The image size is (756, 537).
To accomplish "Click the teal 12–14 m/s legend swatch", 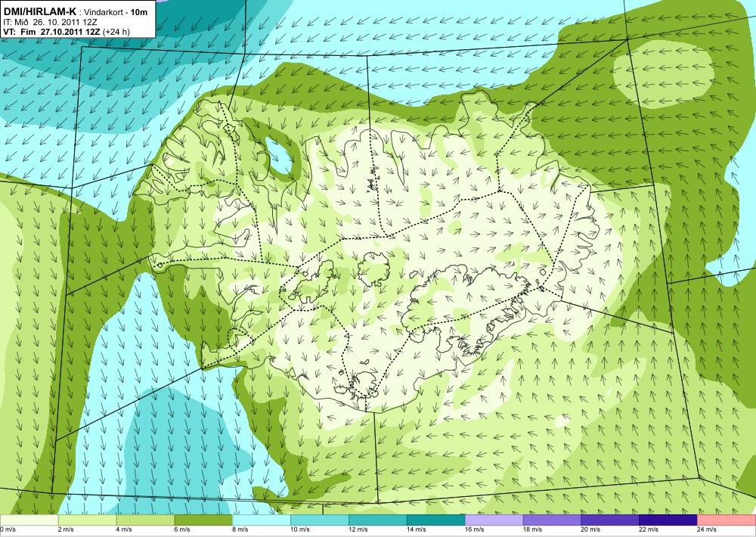I will click(378, 520).
